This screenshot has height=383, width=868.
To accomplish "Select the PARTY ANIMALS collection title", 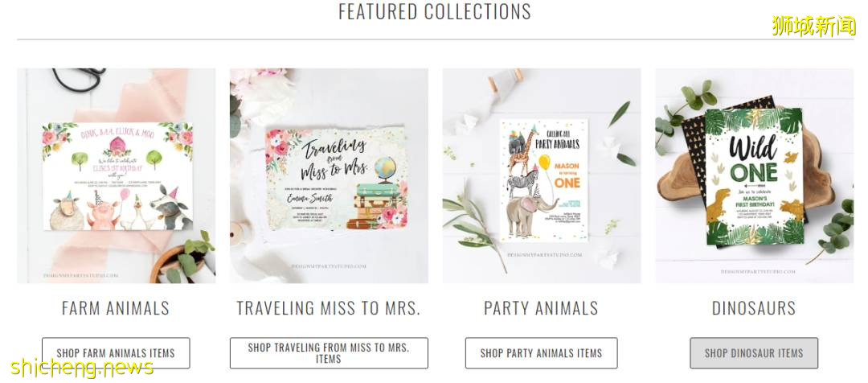I will pos(542,308).
